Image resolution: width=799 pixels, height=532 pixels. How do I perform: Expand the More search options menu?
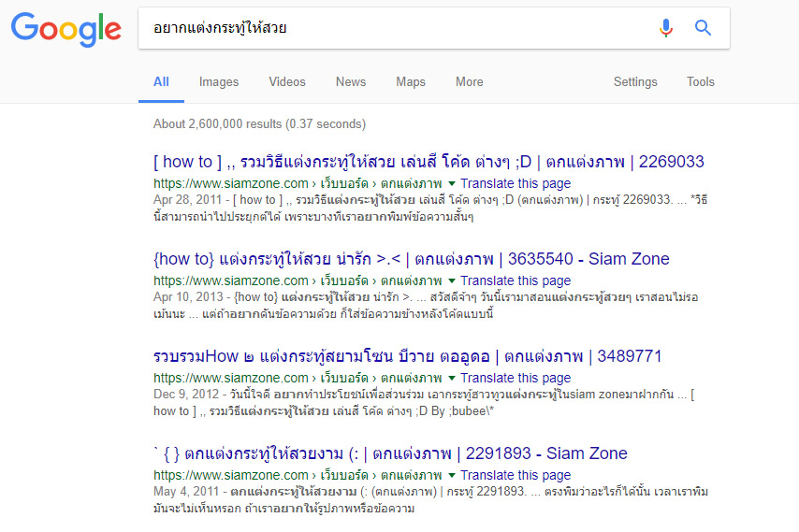click(x=470, y=82)
